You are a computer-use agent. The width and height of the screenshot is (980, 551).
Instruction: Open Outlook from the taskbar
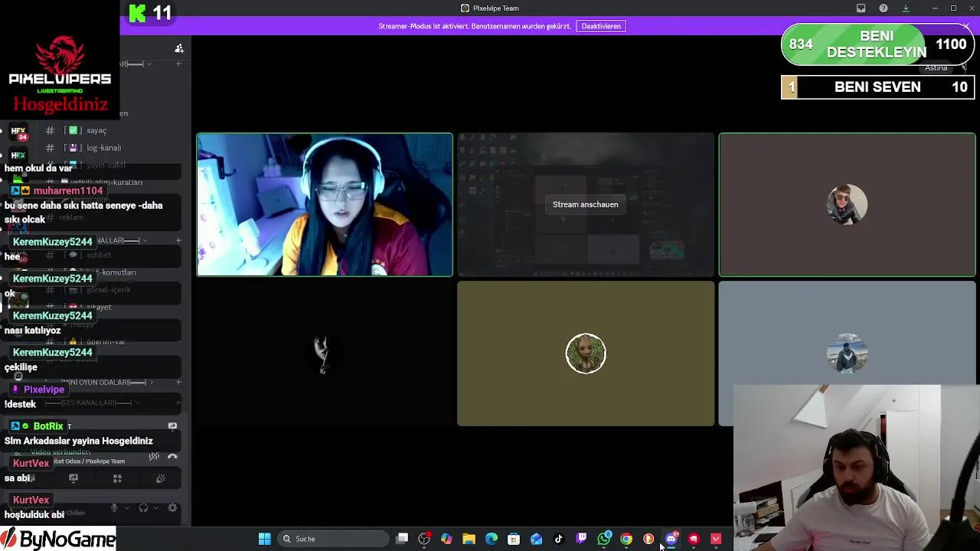(536, 539)
